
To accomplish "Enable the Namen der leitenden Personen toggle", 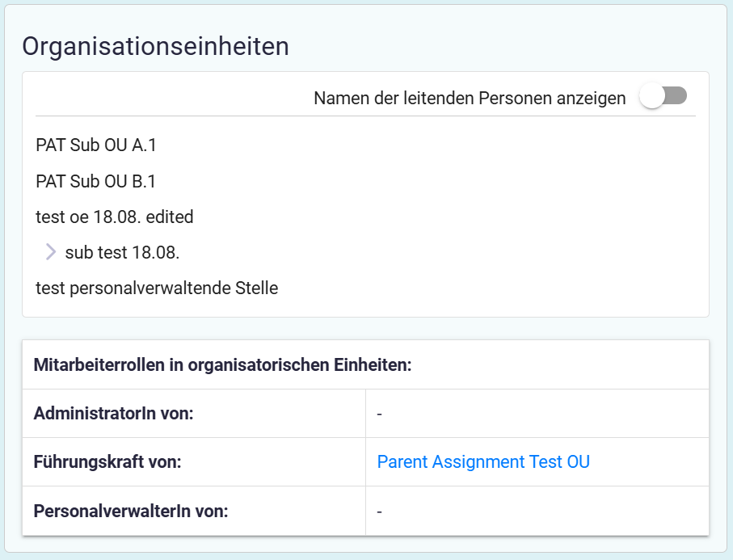I will pyautogui.click(x=663, y=97).
